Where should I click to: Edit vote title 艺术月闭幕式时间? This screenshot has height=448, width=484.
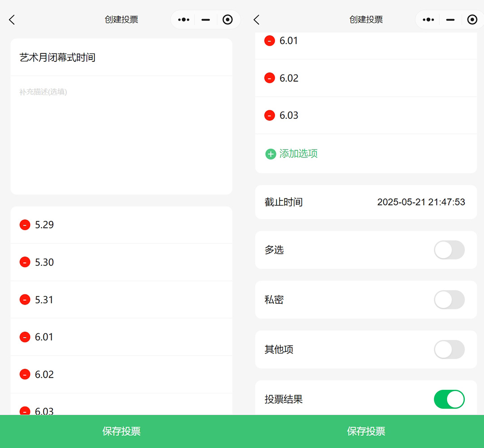pyautogui.click(x=121, y=57)
